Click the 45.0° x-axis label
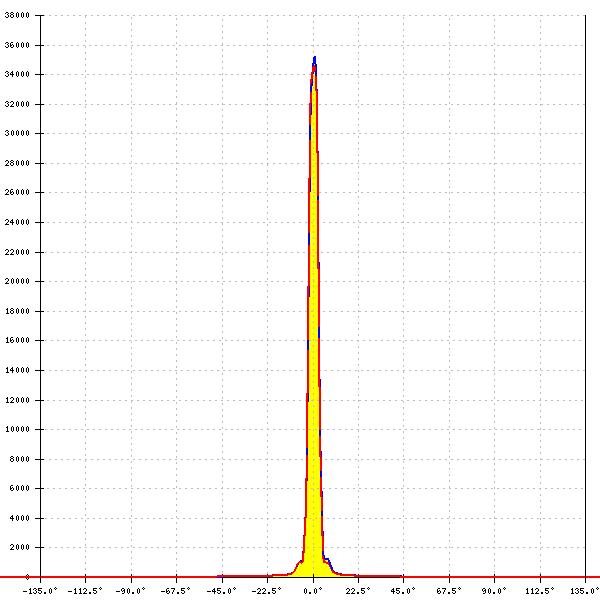Screen dimensions: 600x600 tap(403, 591)
